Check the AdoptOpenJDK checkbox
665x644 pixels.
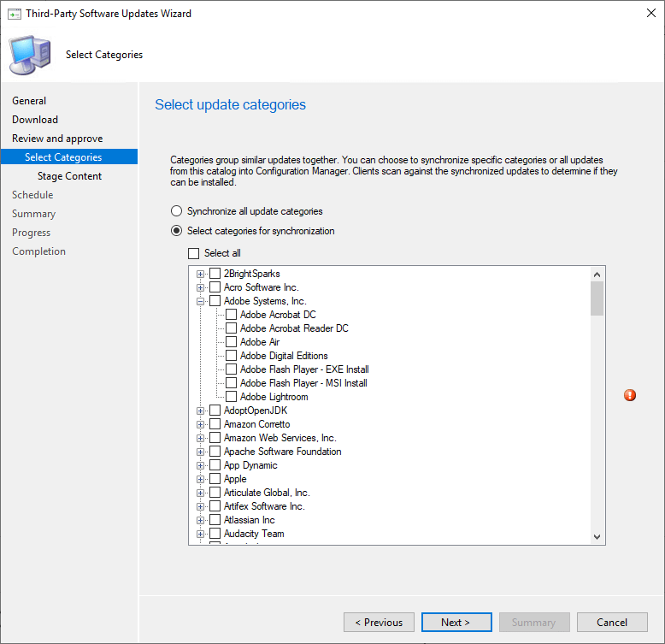click(x=215, y=411)
